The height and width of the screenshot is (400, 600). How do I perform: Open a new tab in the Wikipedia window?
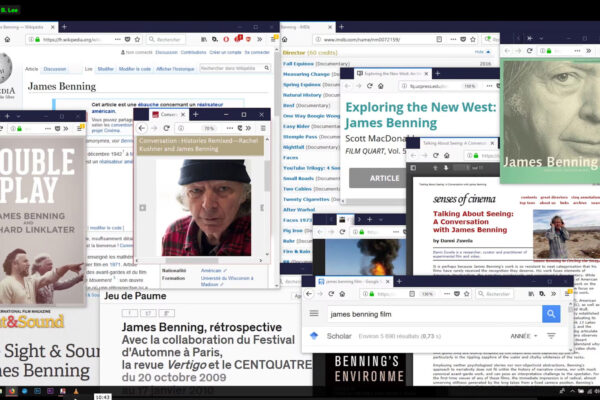(x=64, y=27)
